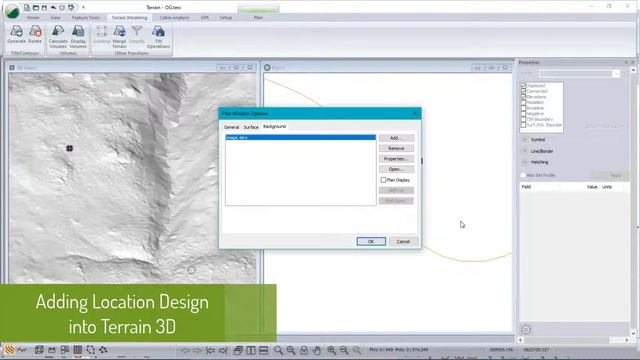Toggle the Plan Display checkbox
640x360 pixels.
383,180
